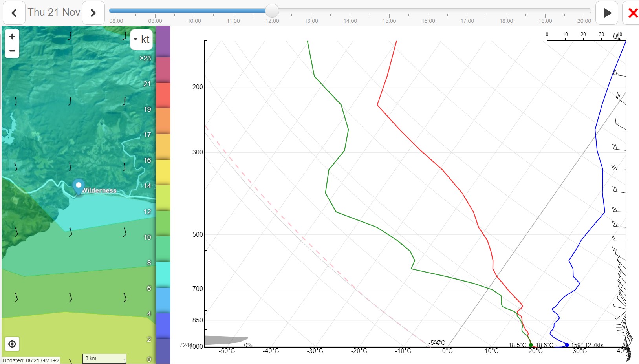Screen dimensions: 639x364
Task: Click the Updated: 06:21 GMT+2 status text
Action: point(31,360)
